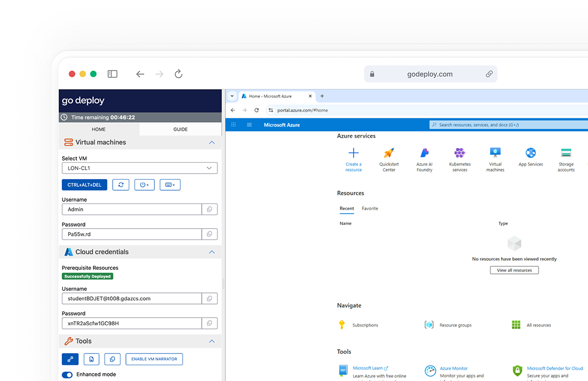Open Azure AI Foundry service
Image resolution: width=588 pixels, height=381 pixels.
pyautogui.click(x=424, y=160)
